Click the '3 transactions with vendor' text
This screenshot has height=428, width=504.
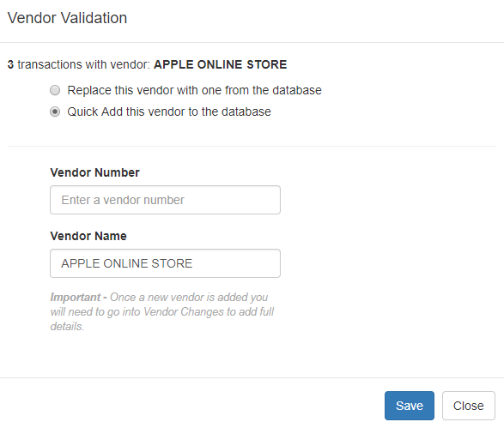pos(79,64)
